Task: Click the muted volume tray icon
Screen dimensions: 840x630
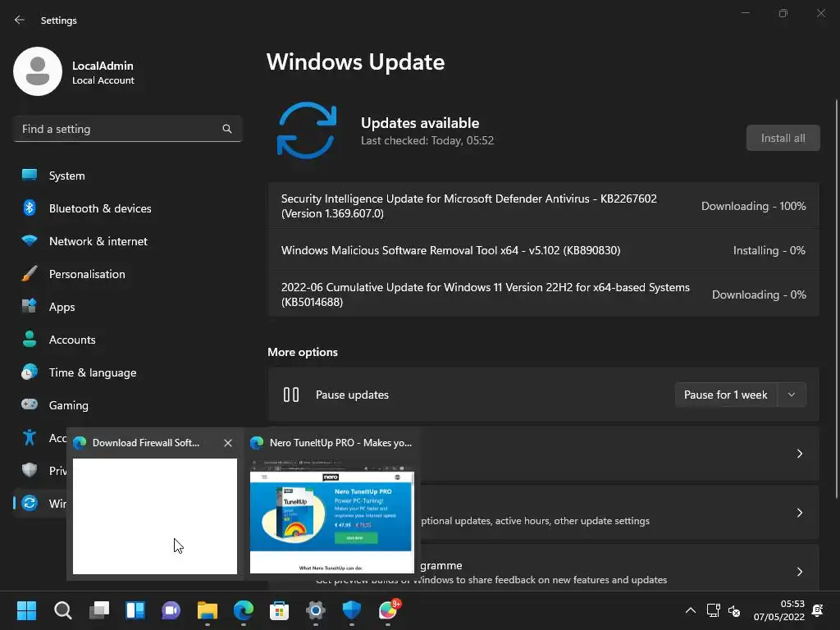Action: click(x=734, y=610)
